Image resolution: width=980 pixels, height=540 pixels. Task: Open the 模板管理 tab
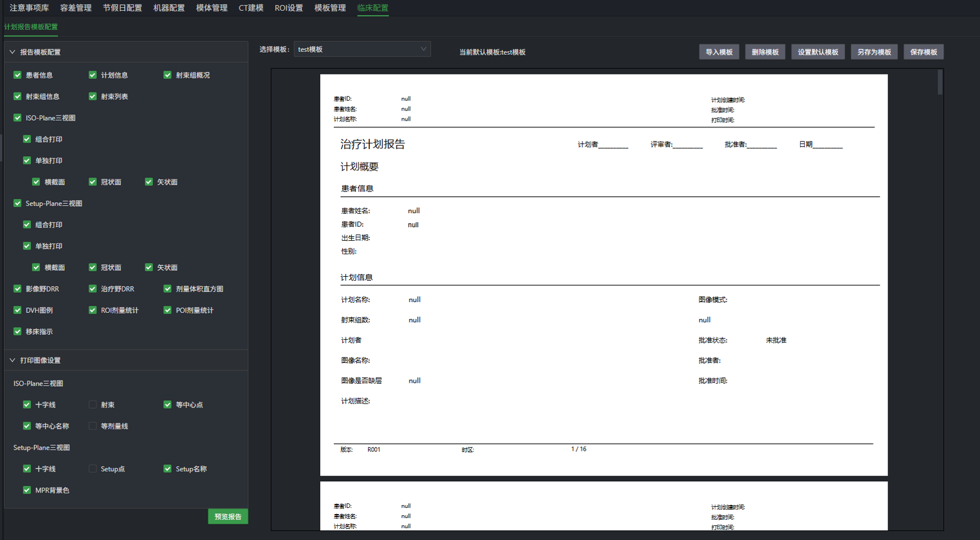pyautogui.click(x=330, y=8)
